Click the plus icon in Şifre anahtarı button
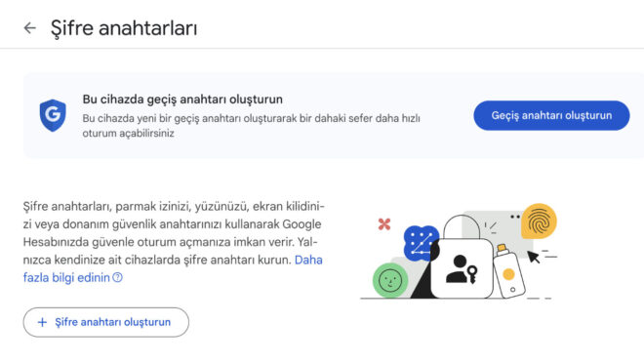The height and width of the screenshot is (362, 644). click(x=42, y=322)
